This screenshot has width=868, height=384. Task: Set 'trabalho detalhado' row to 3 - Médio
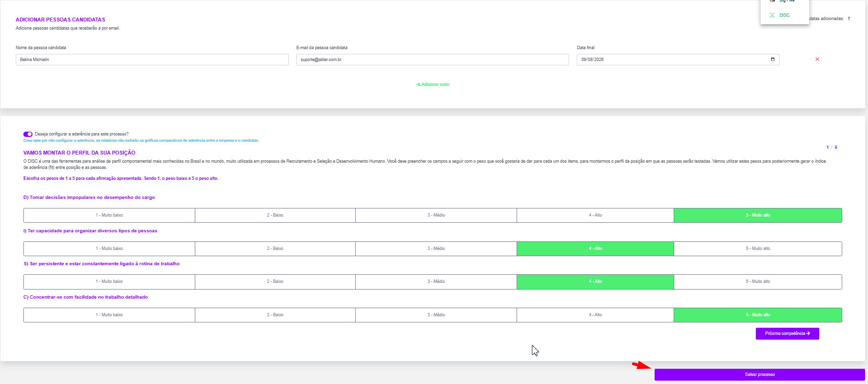pos(436,315)
